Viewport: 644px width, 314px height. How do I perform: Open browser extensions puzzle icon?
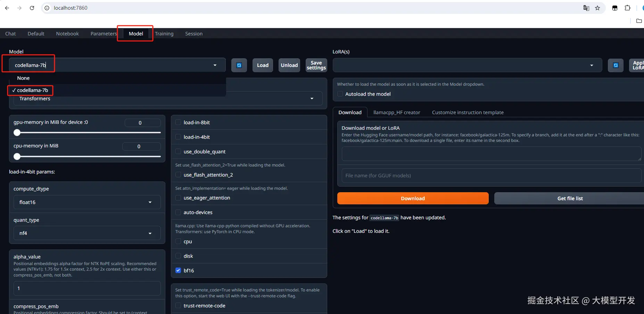click(627, 8)
